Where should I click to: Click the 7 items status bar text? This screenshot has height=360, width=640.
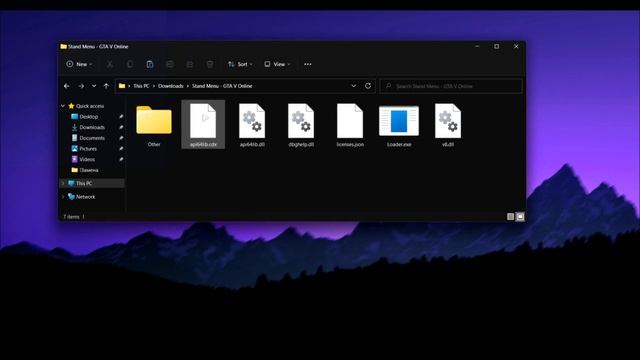pyautogui.click(x=71, y=217)
